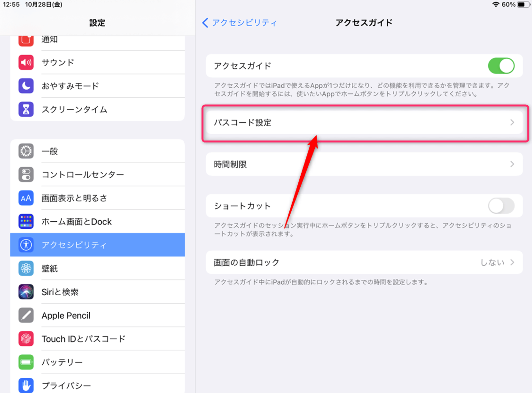Viewport: 532px width, 393px height.
Task: Tap the プライバシー hand icon
Action: click(x=26, y=385)
